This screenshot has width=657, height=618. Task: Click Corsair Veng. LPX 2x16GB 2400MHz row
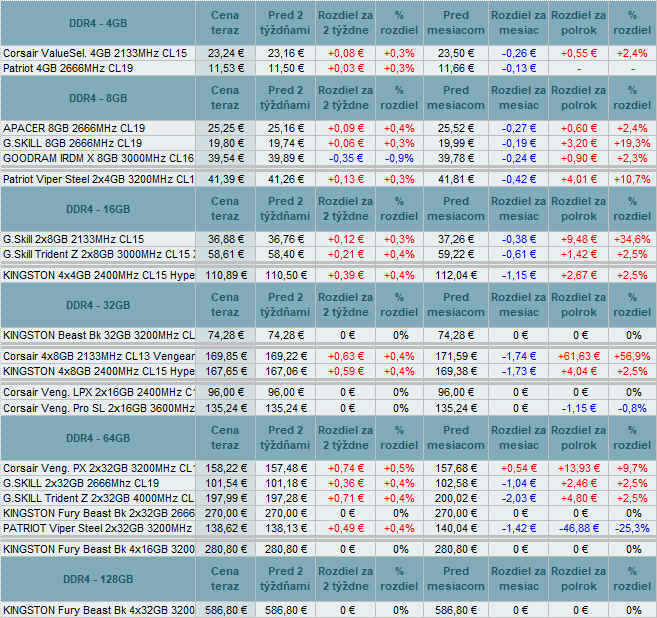pos(328,392)
